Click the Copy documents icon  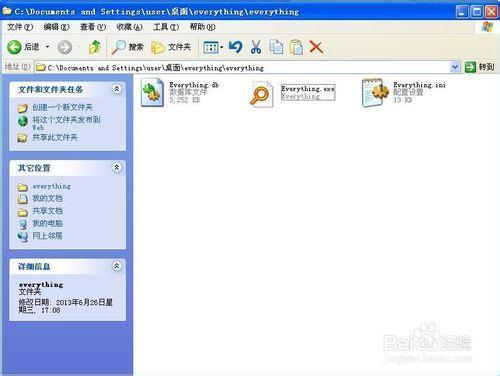tap(276, 47)
